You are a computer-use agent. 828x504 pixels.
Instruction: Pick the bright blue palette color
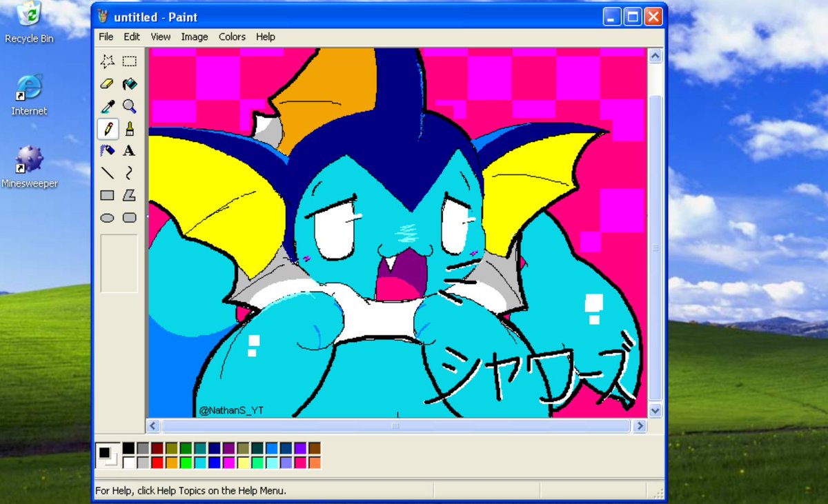(x=215, y=463)
